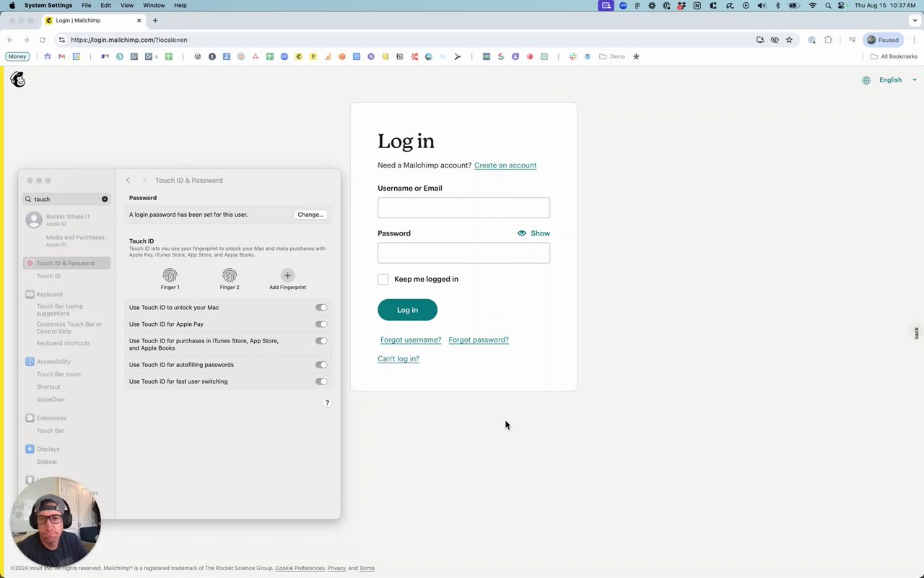Viewport: 924px width, 578px height.
Task: Click the Add Fingerprint plus icon
Action: coord(287,275)
